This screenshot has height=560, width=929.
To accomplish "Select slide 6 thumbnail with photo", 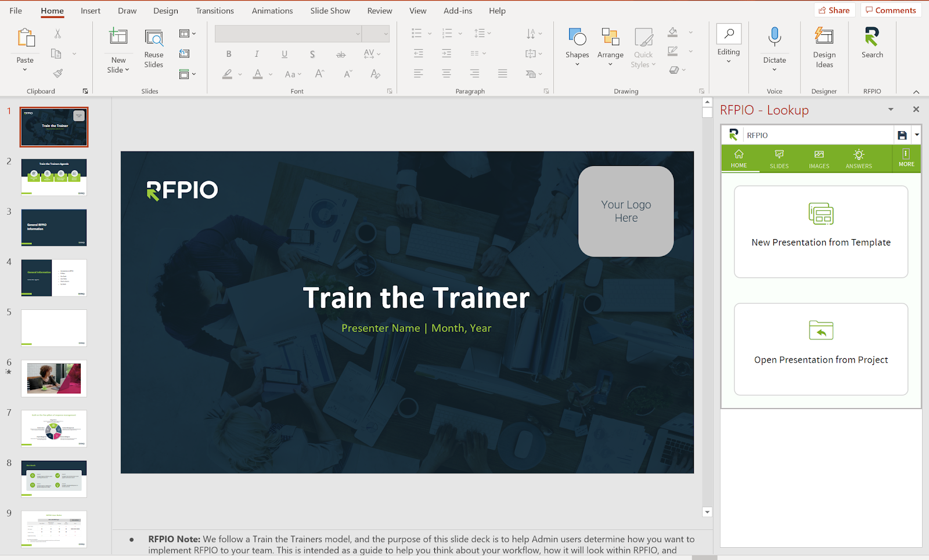I will point(54,378).
